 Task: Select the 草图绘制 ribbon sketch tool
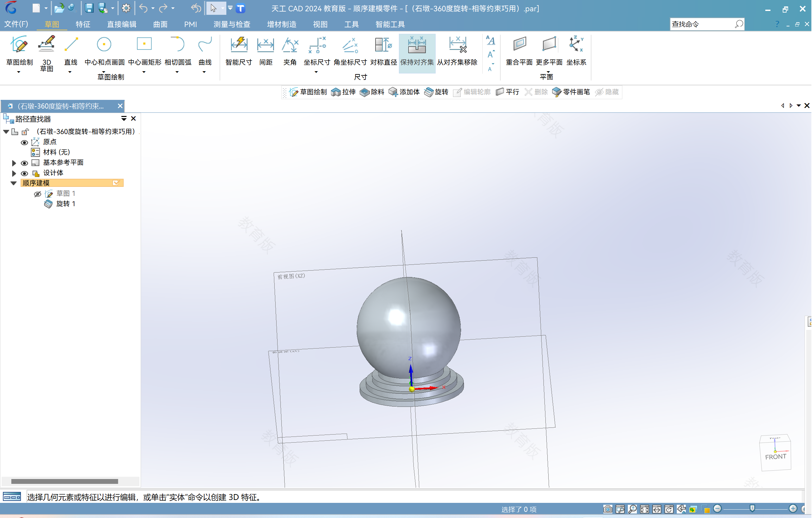[19, 51]
